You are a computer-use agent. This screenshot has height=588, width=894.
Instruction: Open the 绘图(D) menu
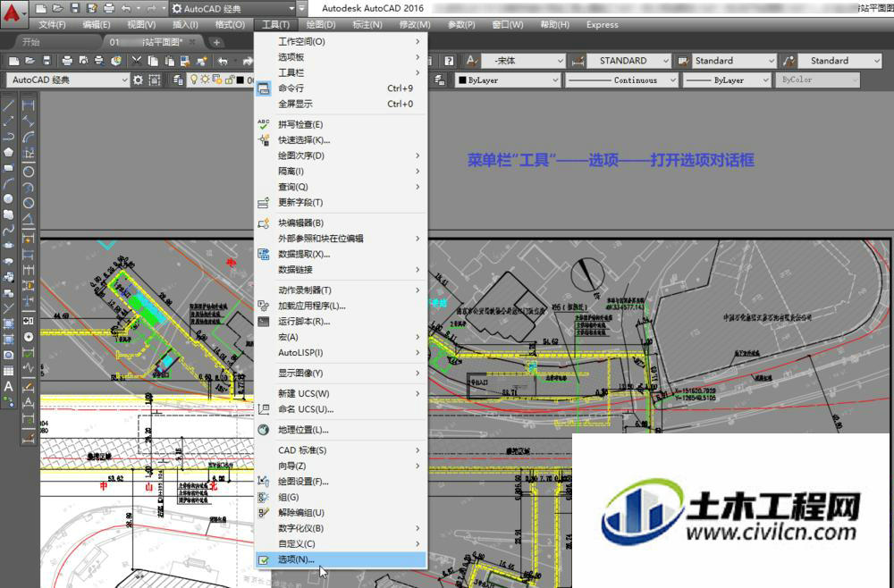point(320,24)
